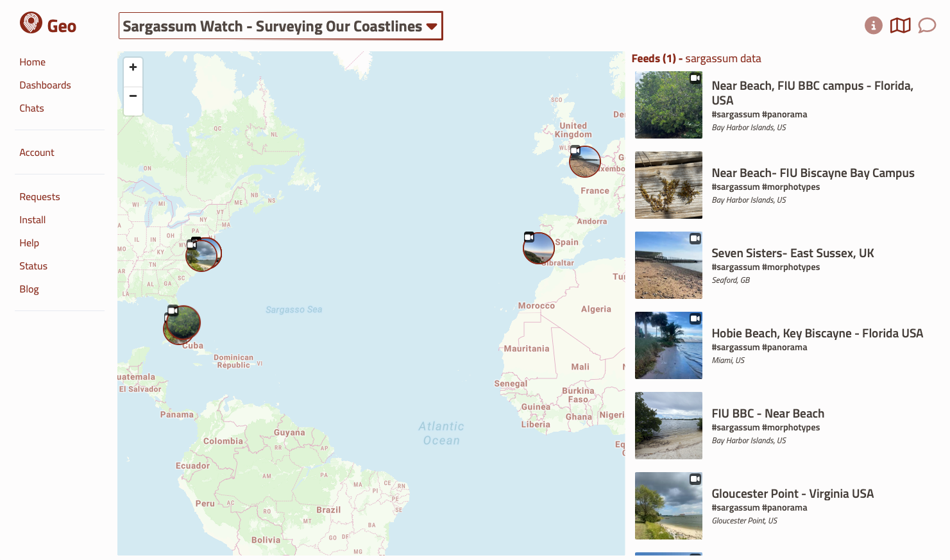Open thumbnail for Gloucester Point - Virginia
950x560 pixels.
(x=668, y=505)
